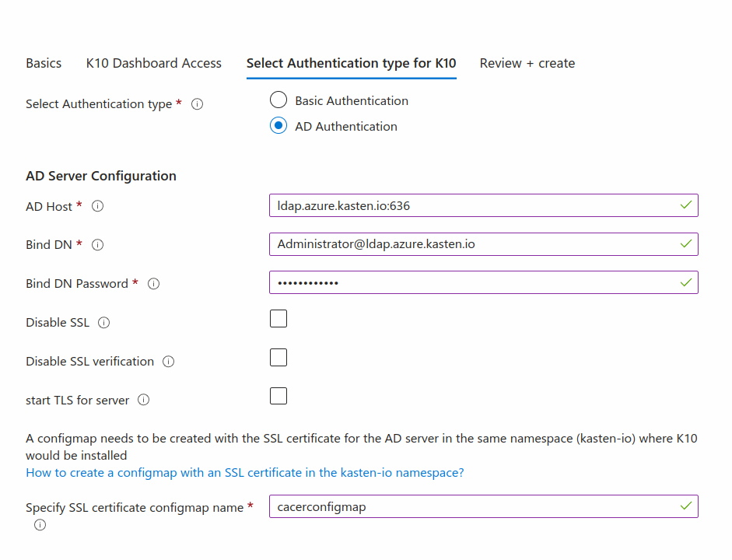Open info icon for start TLS for server
Screen dimensions: 732x560
[x=144, y=400]
